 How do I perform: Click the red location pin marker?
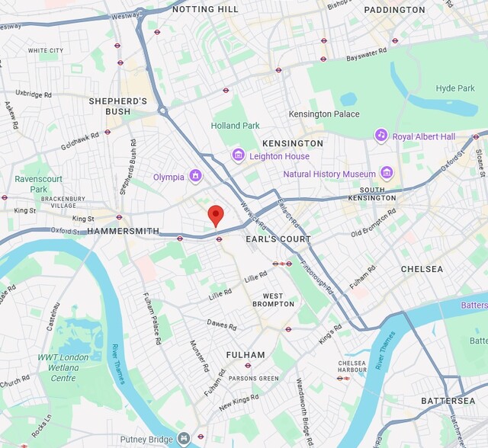click(216, 216)
